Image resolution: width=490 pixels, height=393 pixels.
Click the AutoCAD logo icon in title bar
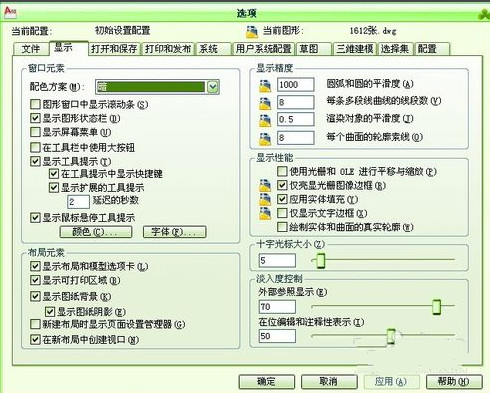(9, 12)
